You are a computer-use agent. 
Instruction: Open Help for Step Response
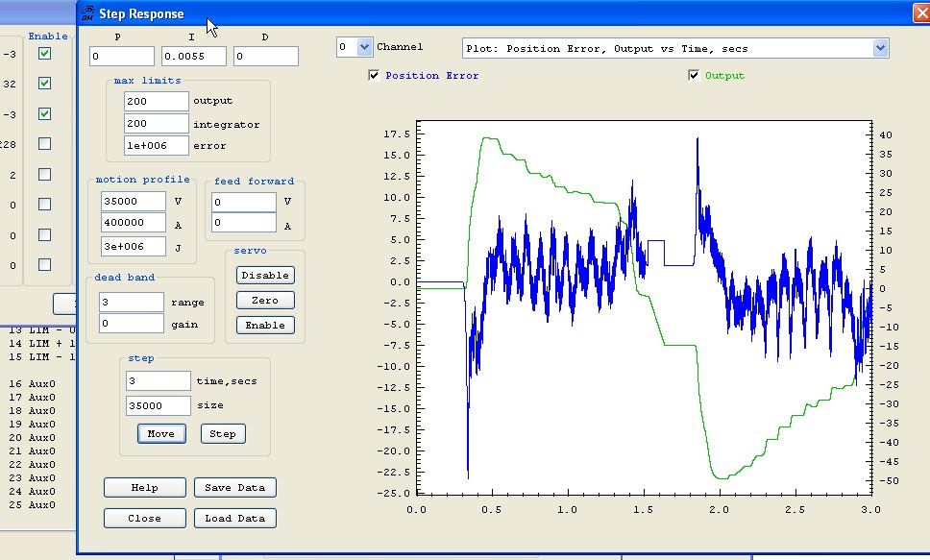tap(144, 487)
